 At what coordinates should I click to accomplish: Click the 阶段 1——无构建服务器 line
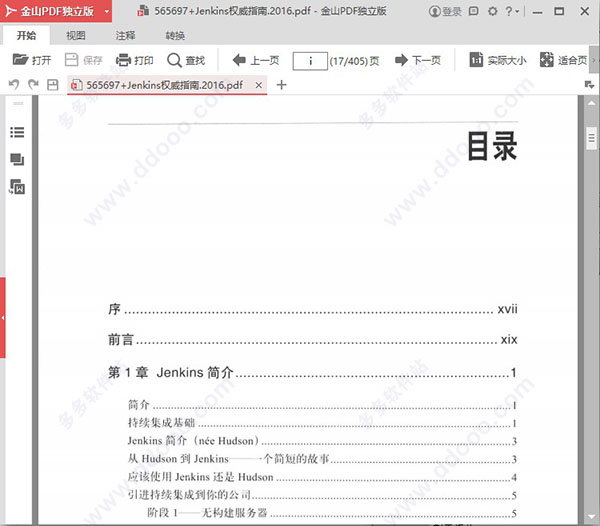[332, 513]
